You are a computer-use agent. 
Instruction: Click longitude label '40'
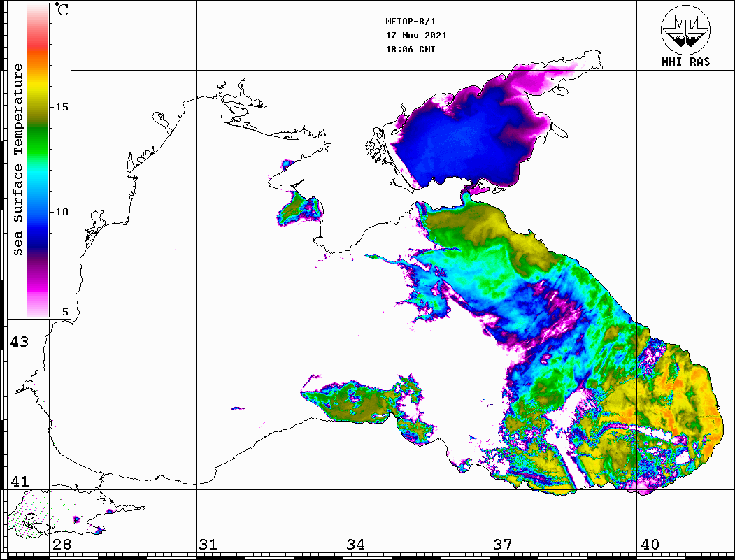tap(650, 545)
